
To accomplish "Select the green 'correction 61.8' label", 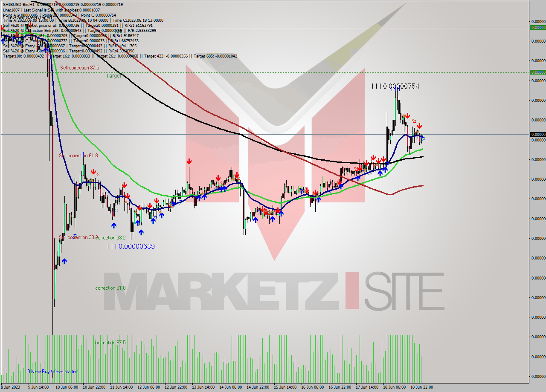I will click(110, 288).
